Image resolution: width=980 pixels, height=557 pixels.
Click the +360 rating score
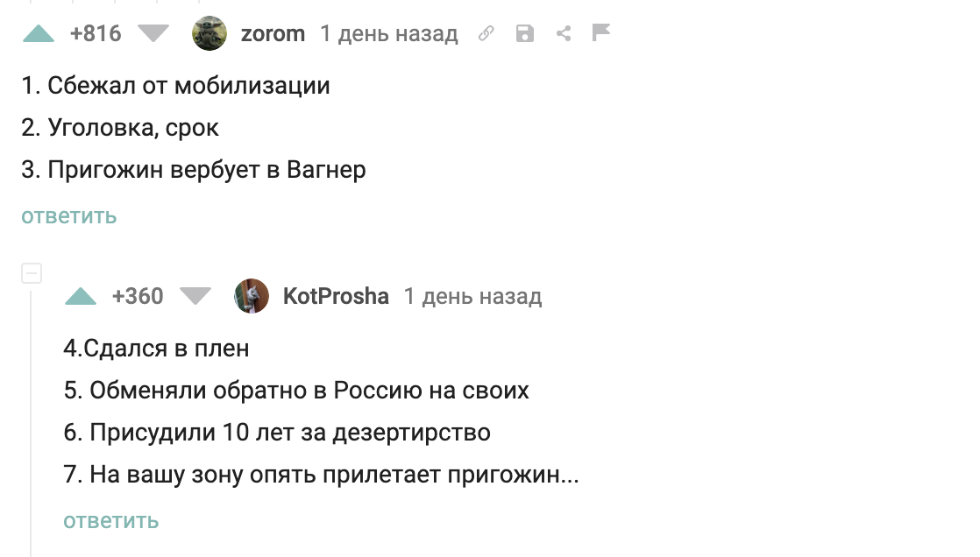point(138,297)
